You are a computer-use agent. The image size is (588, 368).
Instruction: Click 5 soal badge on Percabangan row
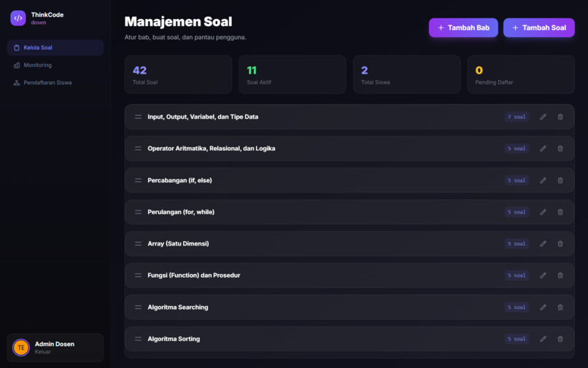point(517,180)
